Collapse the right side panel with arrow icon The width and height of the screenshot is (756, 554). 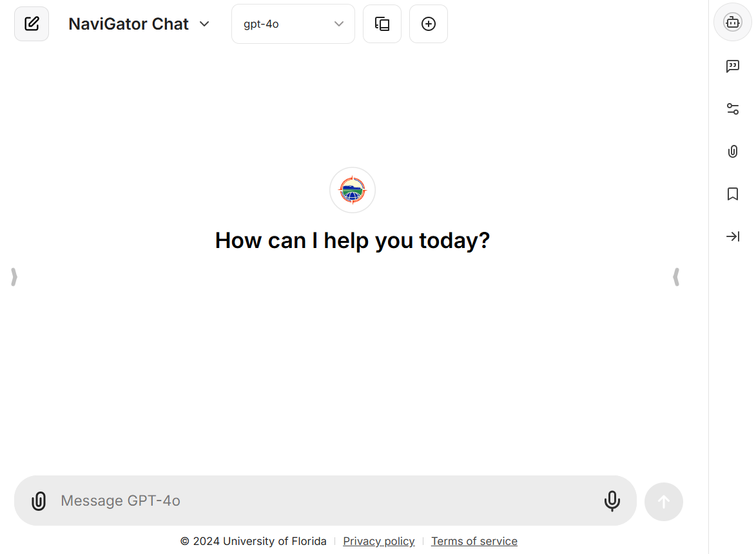732,236
